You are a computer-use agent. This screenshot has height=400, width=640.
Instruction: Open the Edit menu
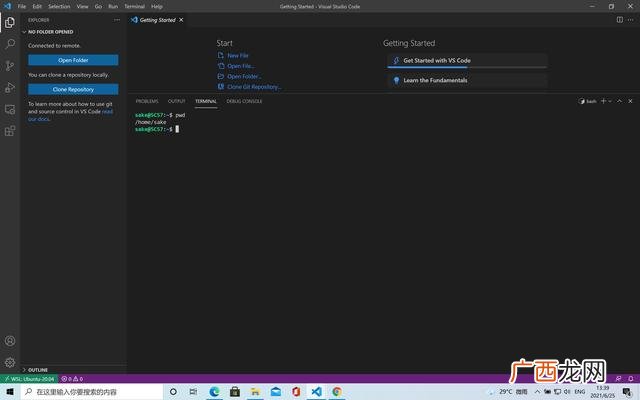pyautogui.click(x=37, y=7)
